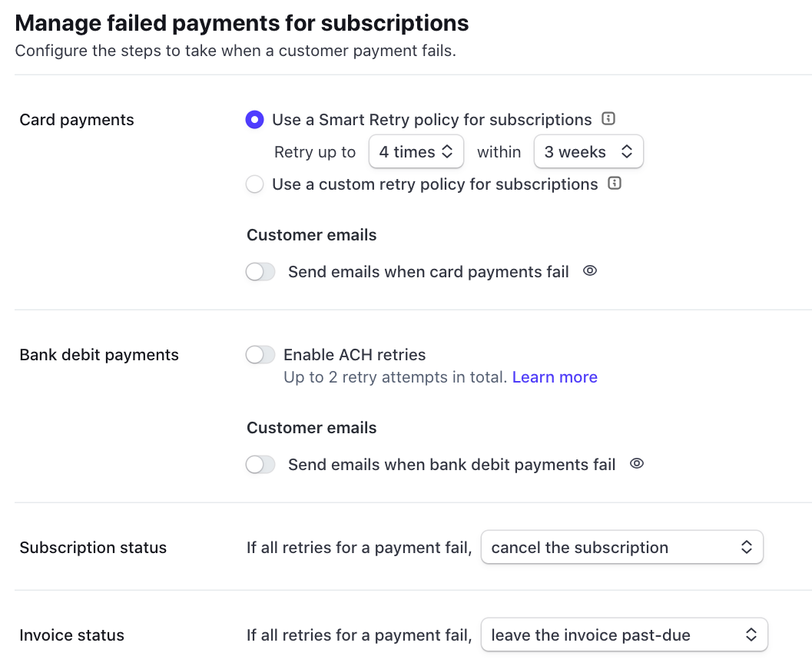
Task: Preview the bank debit failure email
Action: (x=636, y=464)
